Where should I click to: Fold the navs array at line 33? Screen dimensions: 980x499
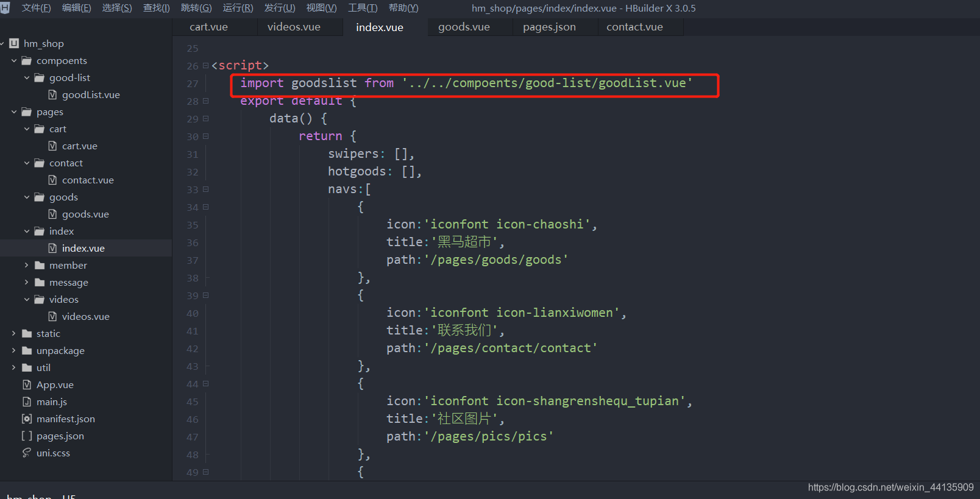click(x=205, y=189)
